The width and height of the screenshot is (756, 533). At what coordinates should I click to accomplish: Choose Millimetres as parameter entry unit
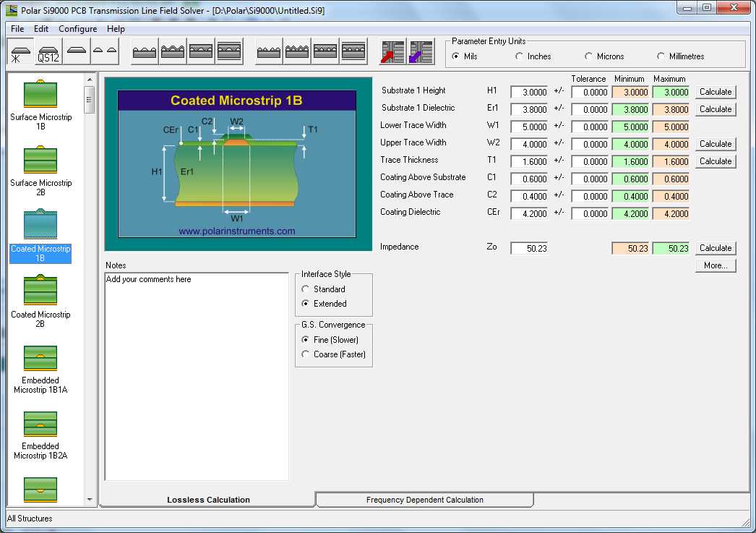pos(680,56)
